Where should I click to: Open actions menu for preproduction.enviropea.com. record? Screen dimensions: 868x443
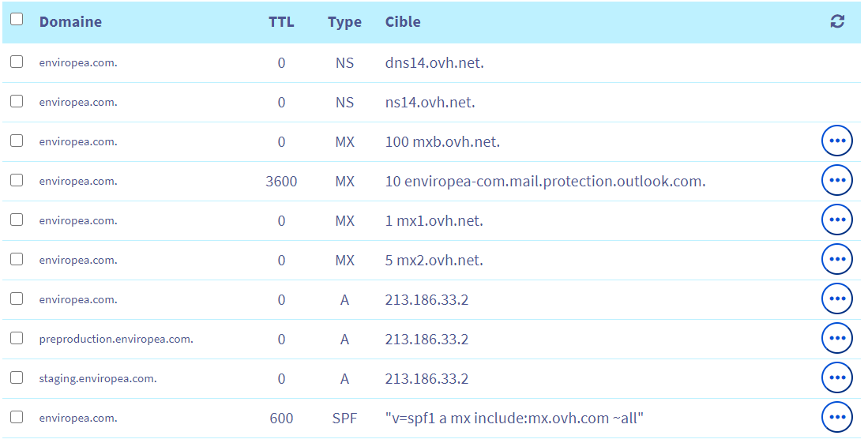click(x=836, y=338)
